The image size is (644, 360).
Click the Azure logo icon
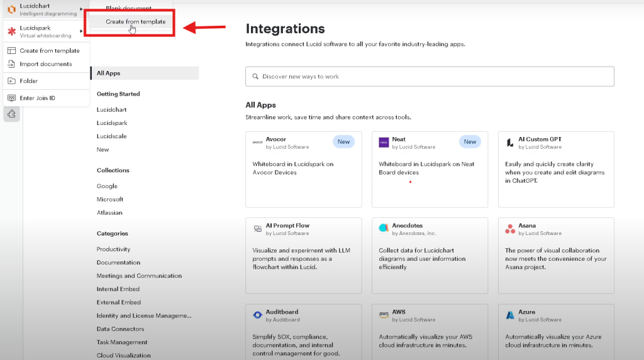pyautogui.click(x=510, y=315)
